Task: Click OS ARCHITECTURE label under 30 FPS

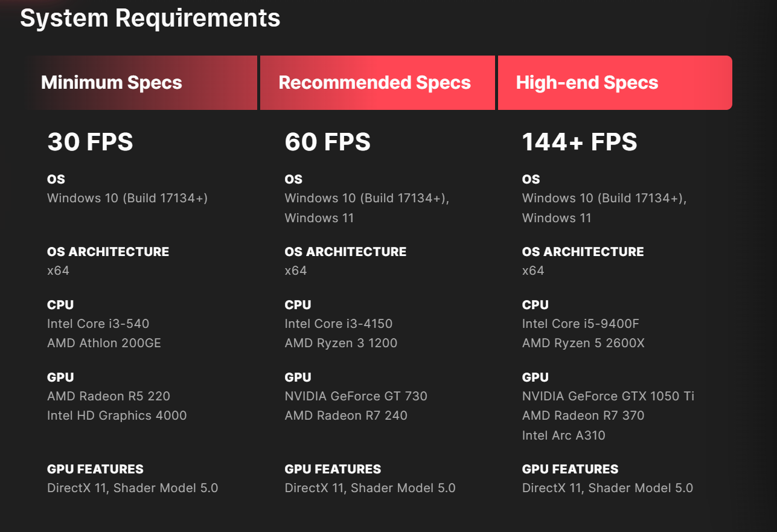Action: point(108,252)
